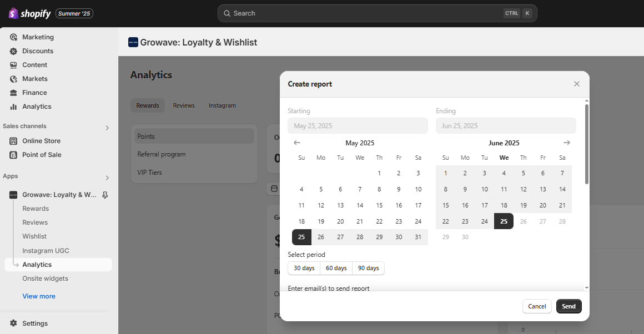The width and height of the screenshot is (644, 334).
Task: Open the Settings gear icon
Action: click(x=13, y=323)
